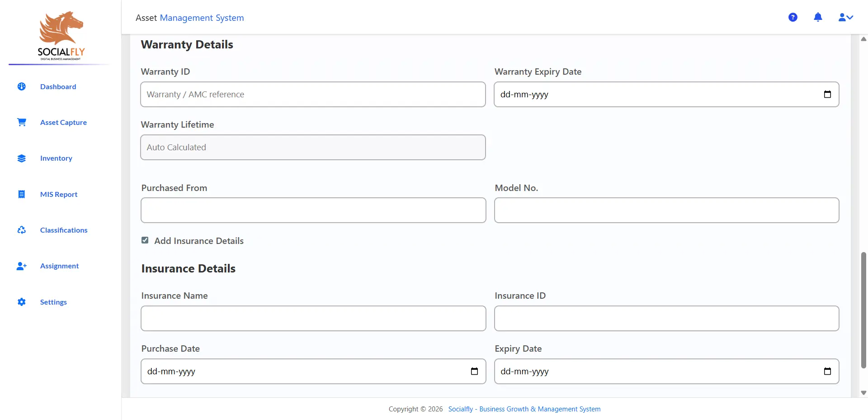Image resolution: width=868 pixels, height=420 pixels.
Task: Uncheck the Add Insurance Details checkbox
Action: pos(145,240)
